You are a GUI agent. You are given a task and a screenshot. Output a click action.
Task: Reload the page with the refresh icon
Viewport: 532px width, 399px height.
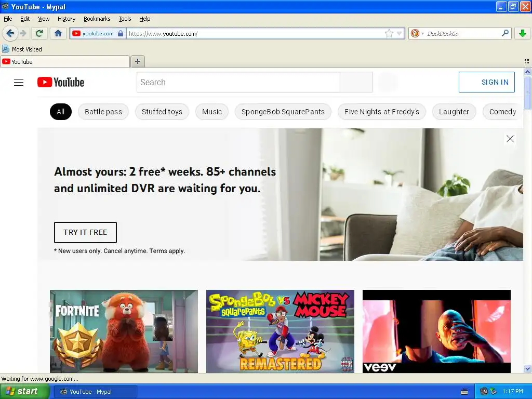[39, 33]
